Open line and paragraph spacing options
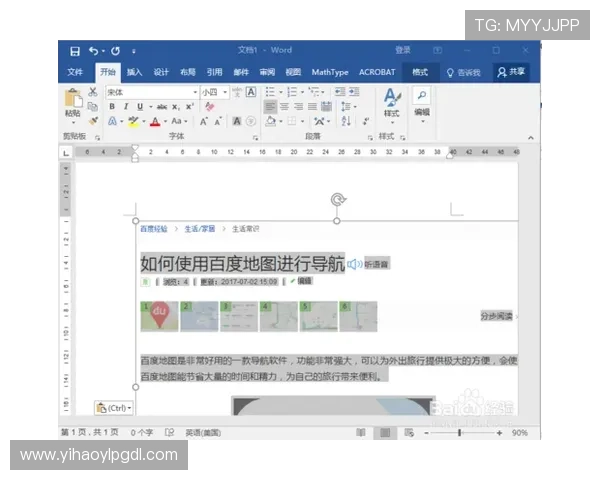The height and width of the screenshot is (480, 600). [346, 107]
